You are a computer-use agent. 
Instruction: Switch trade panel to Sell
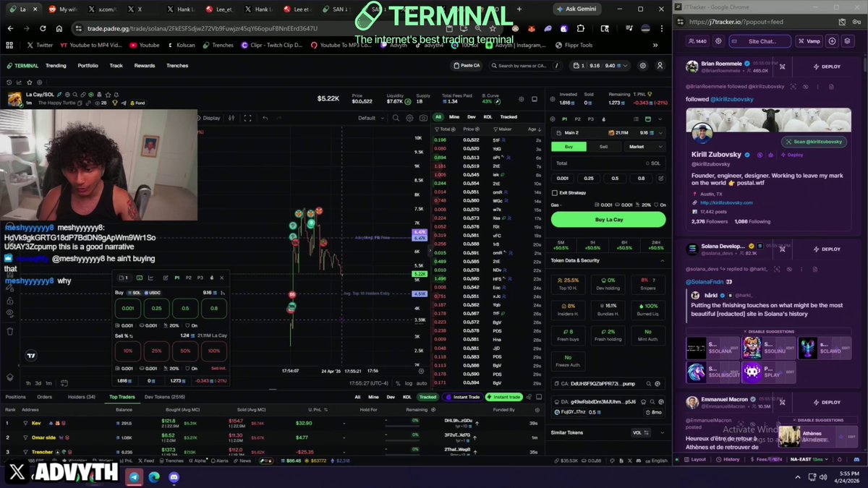(603, 146)
